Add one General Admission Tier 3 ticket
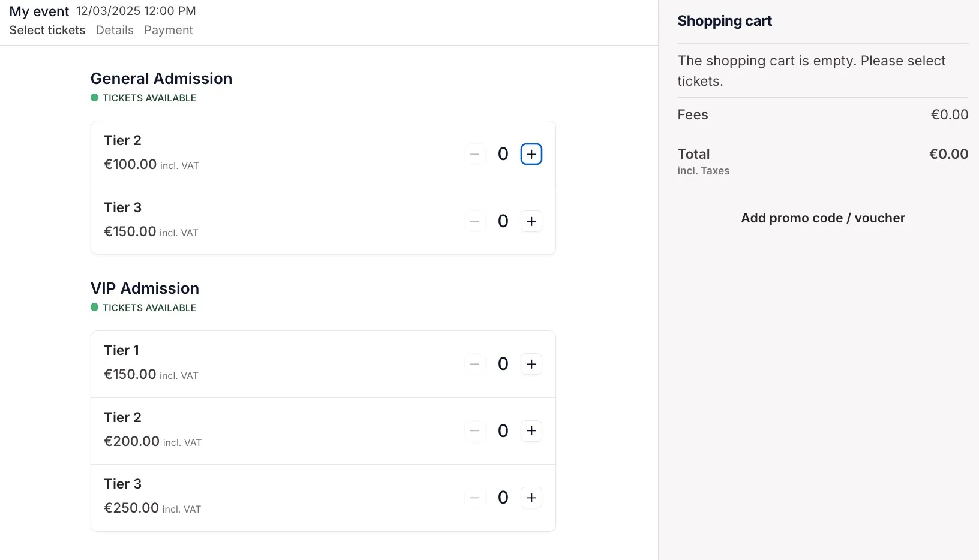This screenshot has height=560, width=979. pos(531,221)
